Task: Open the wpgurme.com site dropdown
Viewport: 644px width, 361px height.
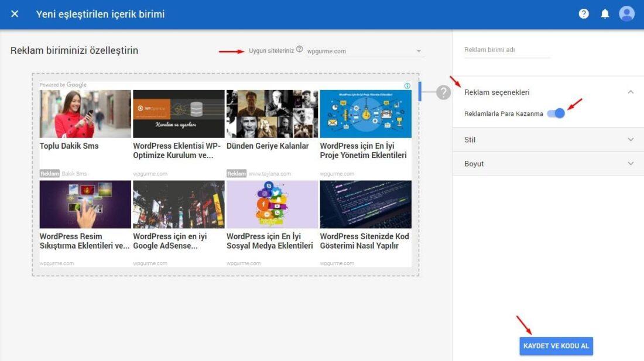Action: 364,51
